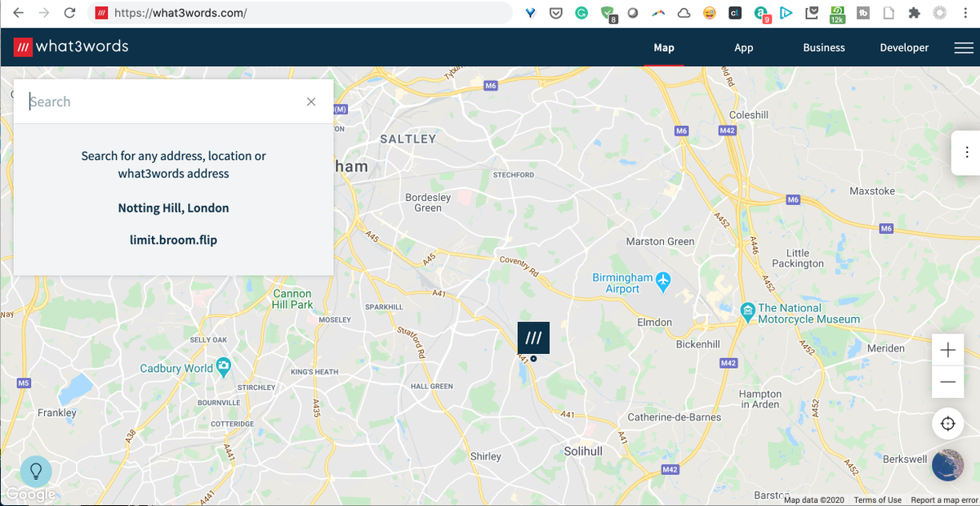Open the Chrome profile avatar

940,13
